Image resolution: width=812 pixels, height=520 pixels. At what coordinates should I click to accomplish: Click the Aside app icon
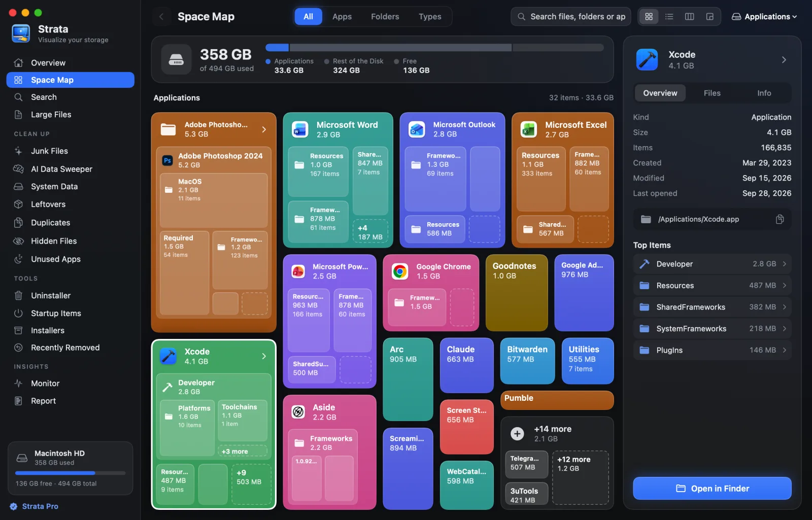(x=298, y=412)
